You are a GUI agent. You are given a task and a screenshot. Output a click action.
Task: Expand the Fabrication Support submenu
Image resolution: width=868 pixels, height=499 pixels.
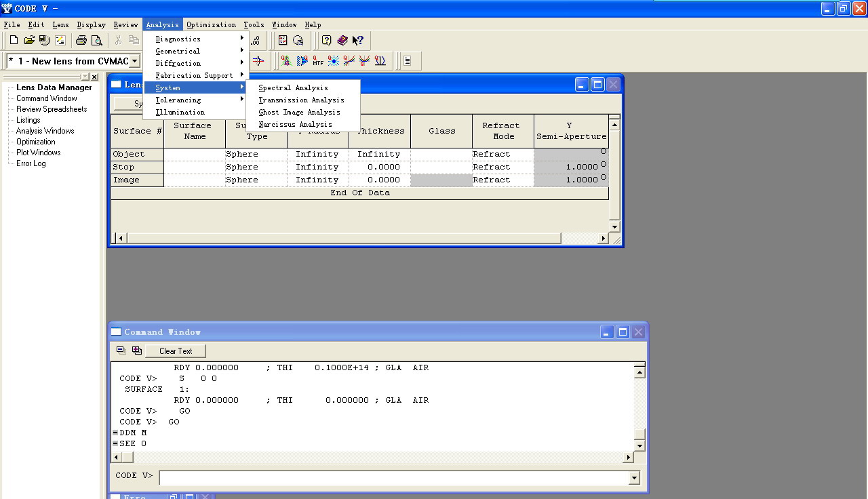(195, 75)
